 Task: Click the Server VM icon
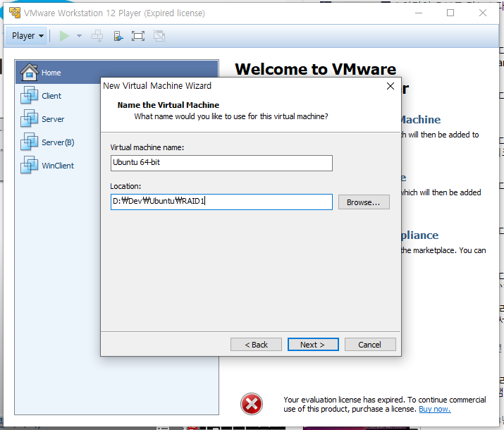coord(29,118)
